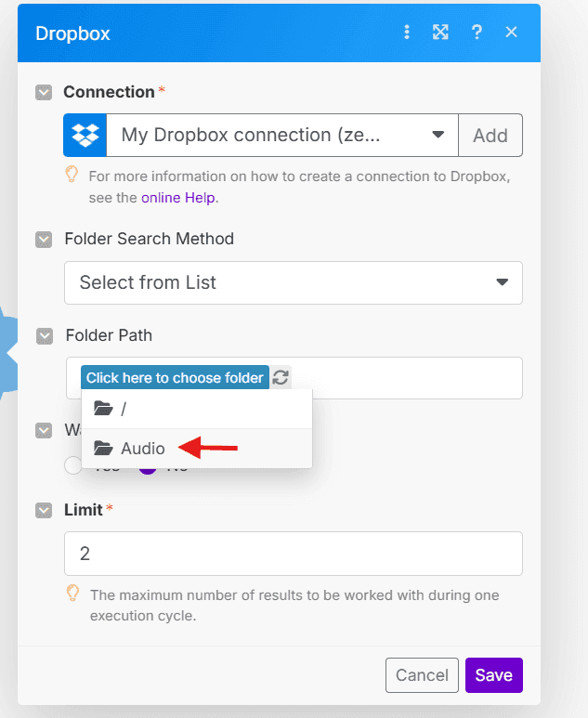
Task: Click the Dropbox logo beside the connection
Action: (x=85, y=136)
